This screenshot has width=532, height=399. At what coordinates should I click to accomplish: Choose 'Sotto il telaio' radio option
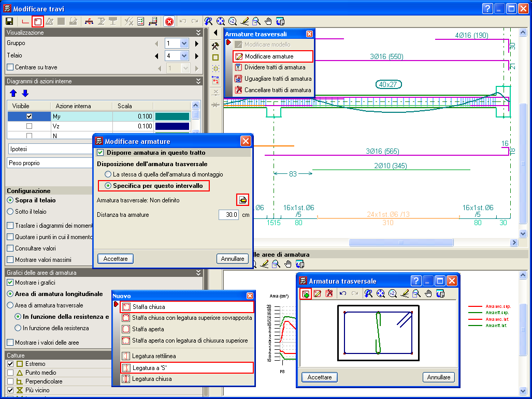point(10,212)
